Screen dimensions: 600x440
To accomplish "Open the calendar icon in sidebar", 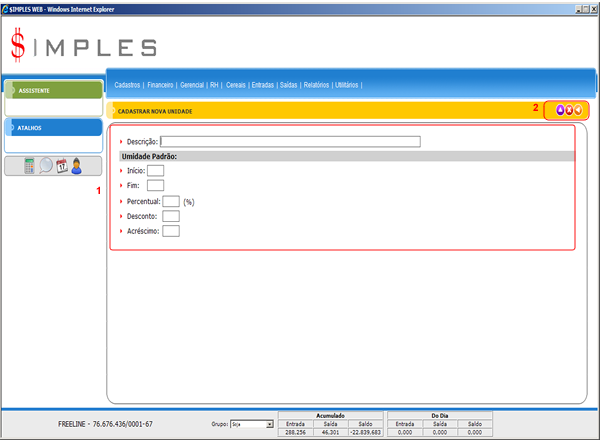I will click(61, 166).
